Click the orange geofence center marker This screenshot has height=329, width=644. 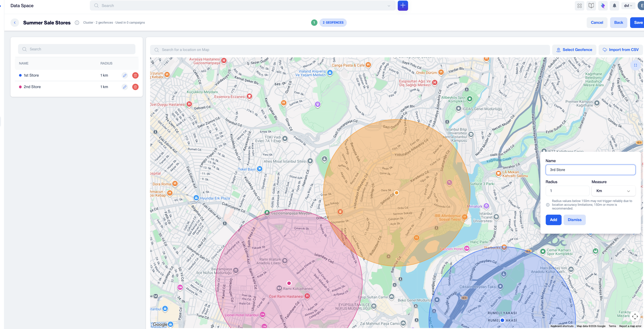397,192
